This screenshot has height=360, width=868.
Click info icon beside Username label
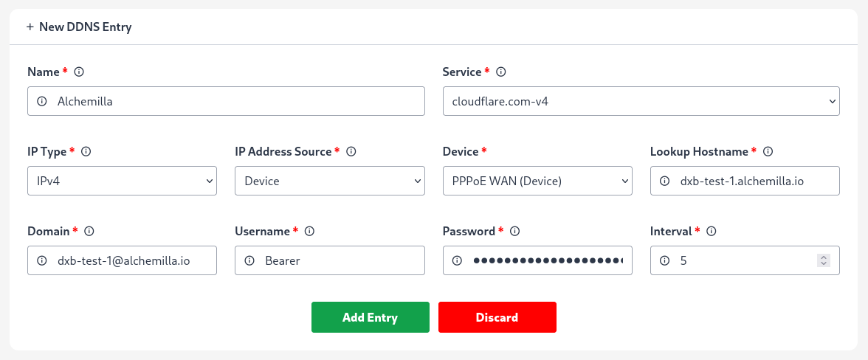[310, 231]
